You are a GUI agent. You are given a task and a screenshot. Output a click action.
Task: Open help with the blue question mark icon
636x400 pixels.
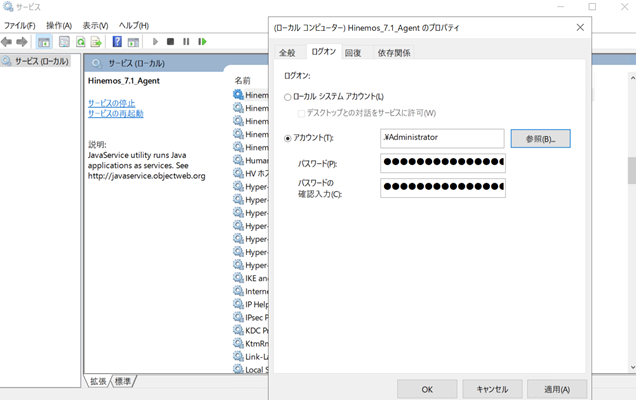[x=117, y=41]
